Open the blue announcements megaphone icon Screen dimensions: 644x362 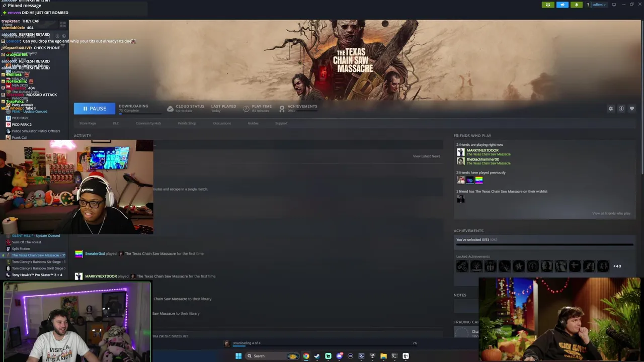(562, 5)
